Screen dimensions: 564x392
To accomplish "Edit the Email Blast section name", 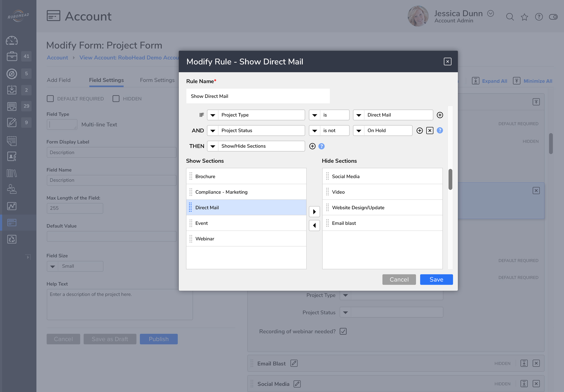I will pyautogui.click(x=294, y=363).
